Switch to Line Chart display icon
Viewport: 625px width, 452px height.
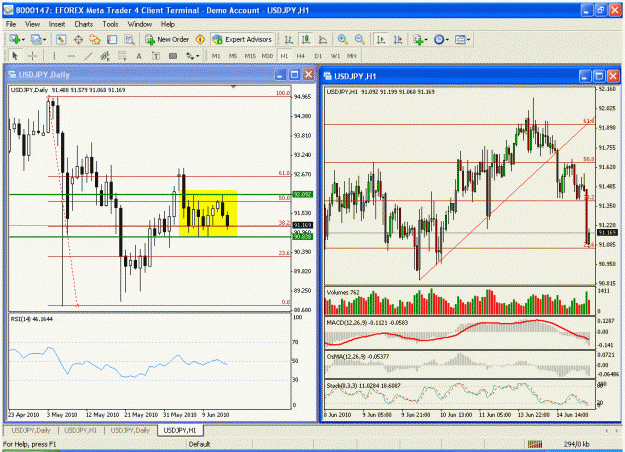coord(323,39)
